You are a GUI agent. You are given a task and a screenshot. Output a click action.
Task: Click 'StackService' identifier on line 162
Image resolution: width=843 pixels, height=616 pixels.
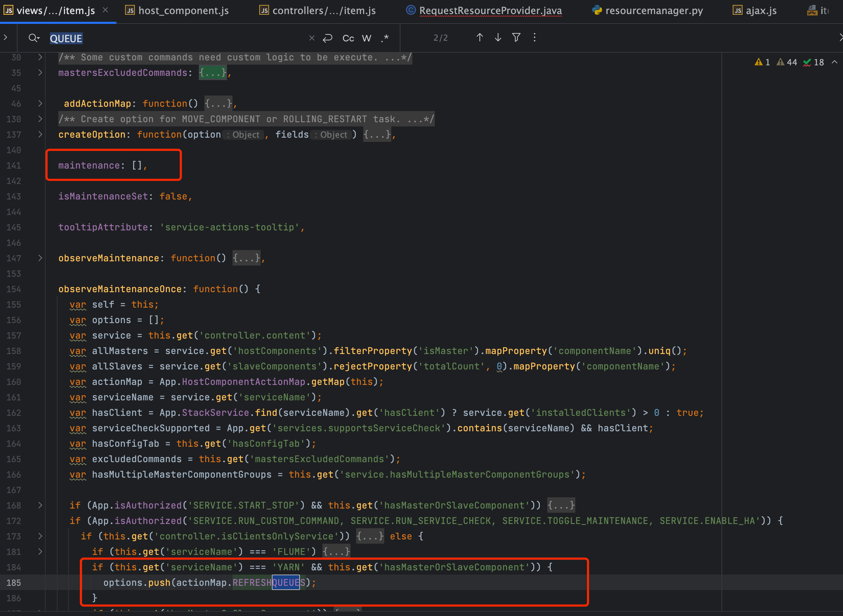(215, 413)
